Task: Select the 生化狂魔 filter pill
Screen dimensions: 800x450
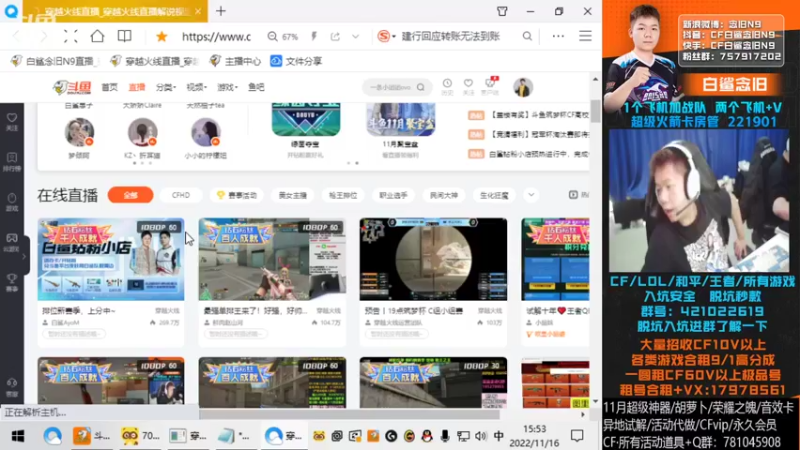Action: (494, 195)
